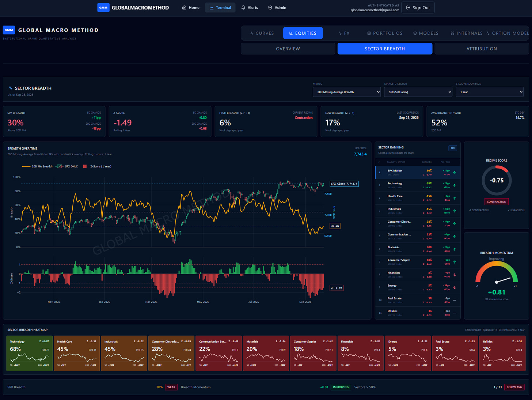Screen dimensions: 532x400
Task: Open the Metric dropdown
Action: [x=347, y=92]
